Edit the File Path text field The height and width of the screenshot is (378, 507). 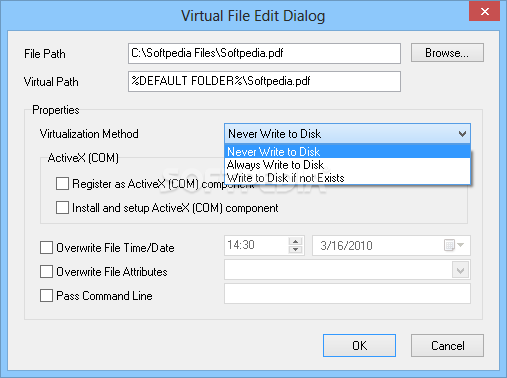click(x=264, y=53)
